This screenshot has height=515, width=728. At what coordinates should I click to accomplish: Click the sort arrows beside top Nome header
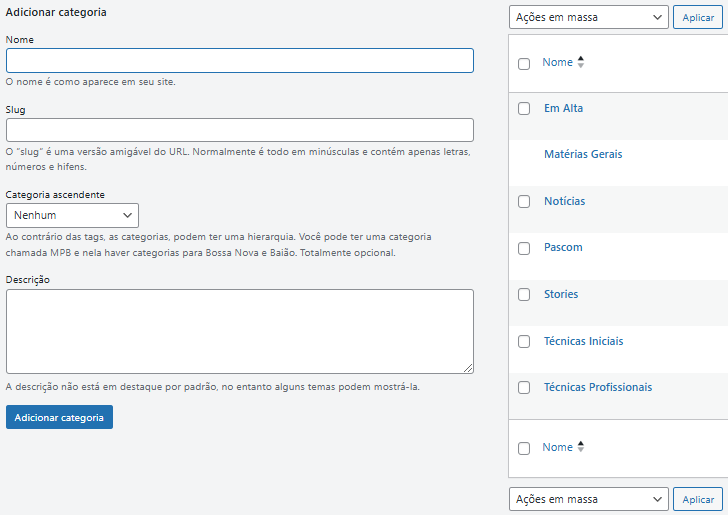click(581, 63)
